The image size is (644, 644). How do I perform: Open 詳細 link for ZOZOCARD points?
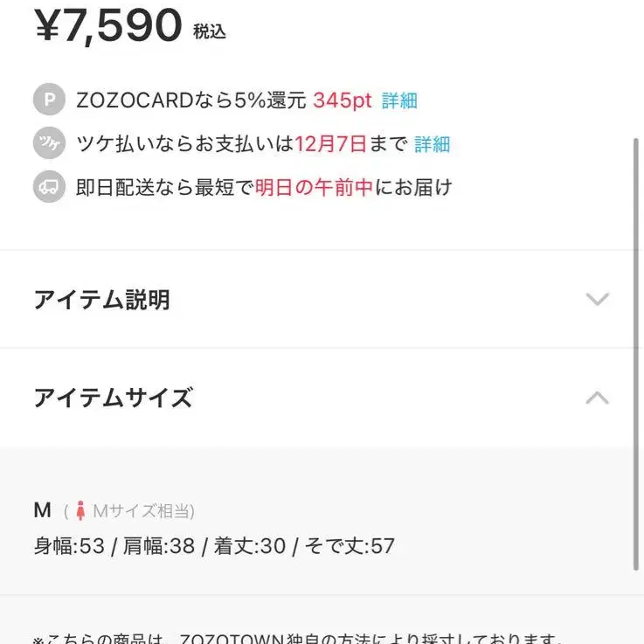[x=399, y=100]
